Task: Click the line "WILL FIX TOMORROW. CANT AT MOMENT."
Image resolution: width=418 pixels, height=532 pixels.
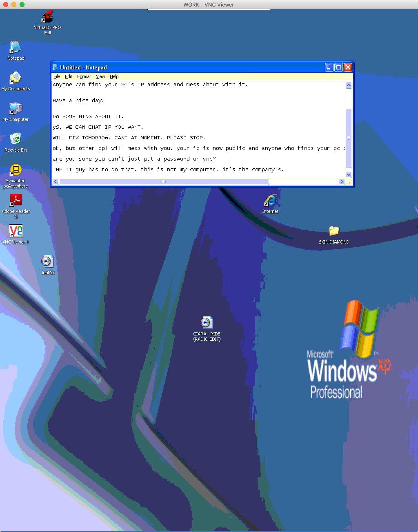Action: (x=108, y=138)
